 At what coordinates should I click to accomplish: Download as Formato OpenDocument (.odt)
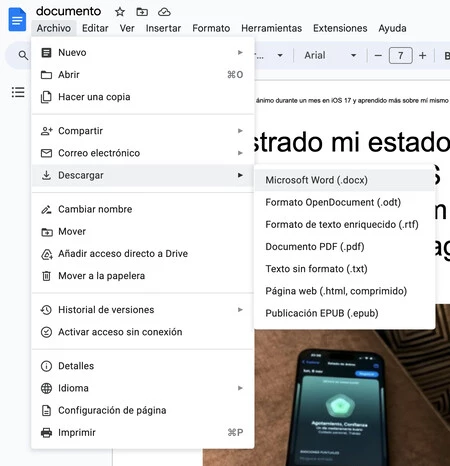tap(344, 202)
